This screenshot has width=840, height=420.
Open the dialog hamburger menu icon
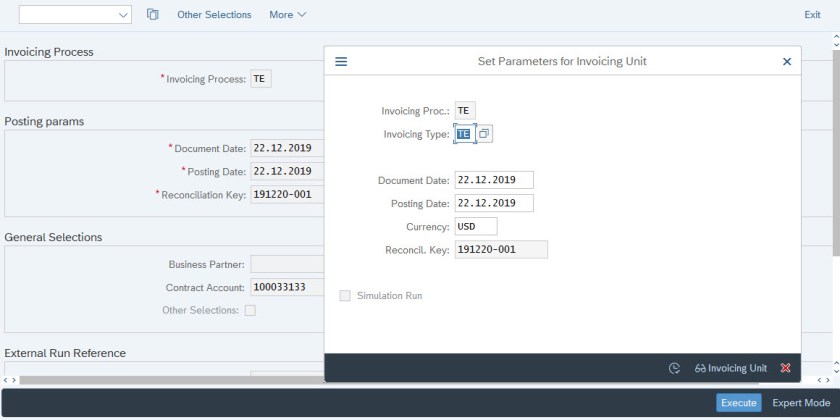click(341, 62)
